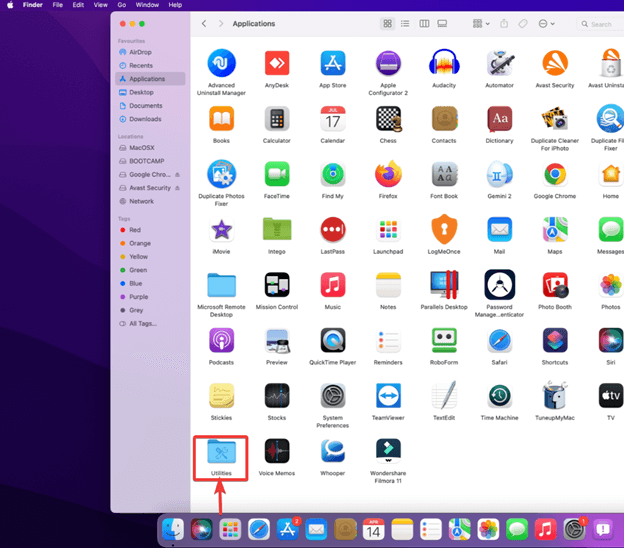This screenshot has height=548, width=624.
Task: Switch to icon view in toolbar
Action: (x=387, y=24)
